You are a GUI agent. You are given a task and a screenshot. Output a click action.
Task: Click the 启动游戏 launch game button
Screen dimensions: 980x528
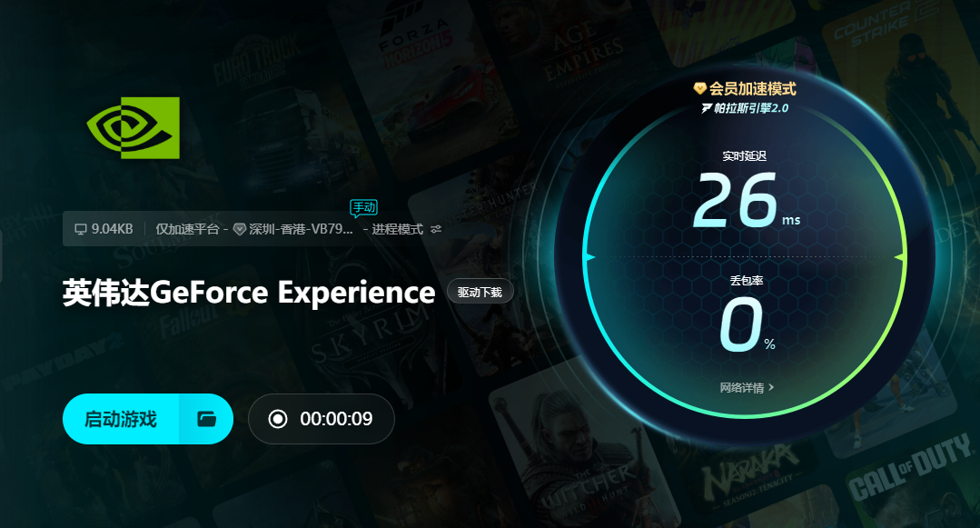click(121, 419)
